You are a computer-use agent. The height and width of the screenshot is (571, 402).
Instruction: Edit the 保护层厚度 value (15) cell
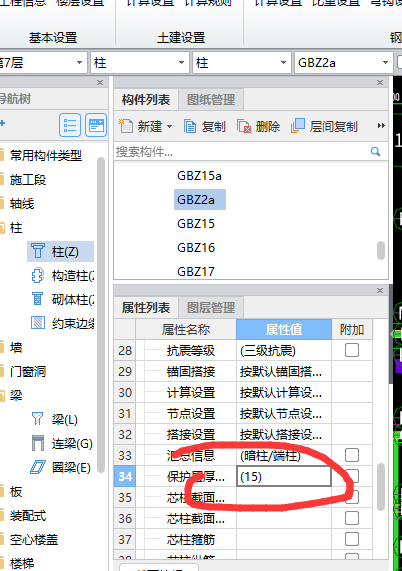click(x=284, y=476)
